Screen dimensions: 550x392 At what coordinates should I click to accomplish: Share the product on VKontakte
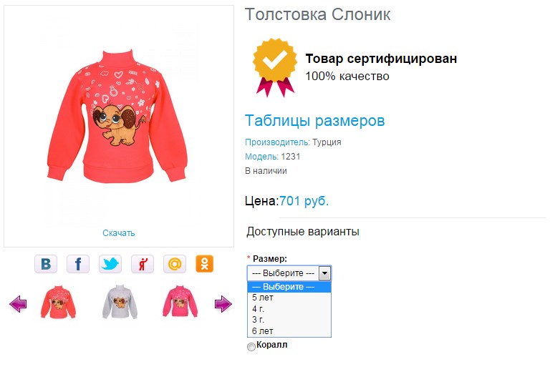coord(46,264)
